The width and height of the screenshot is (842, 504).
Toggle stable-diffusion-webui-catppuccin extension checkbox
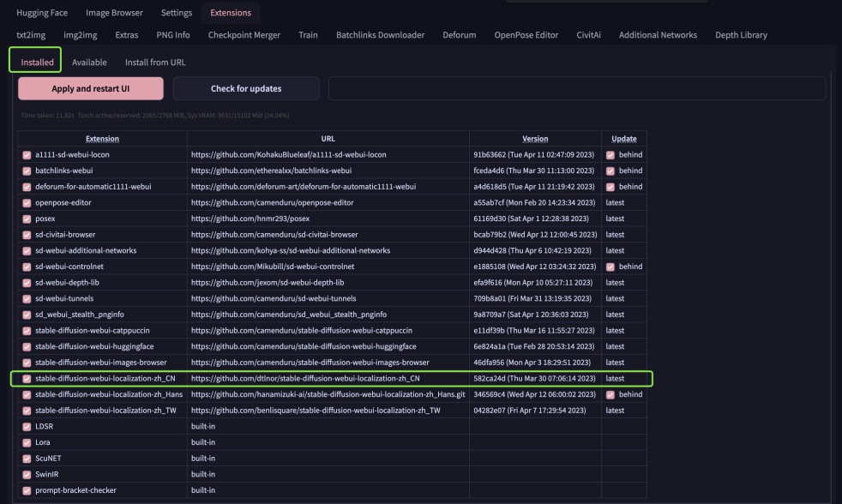pos(27,331)
